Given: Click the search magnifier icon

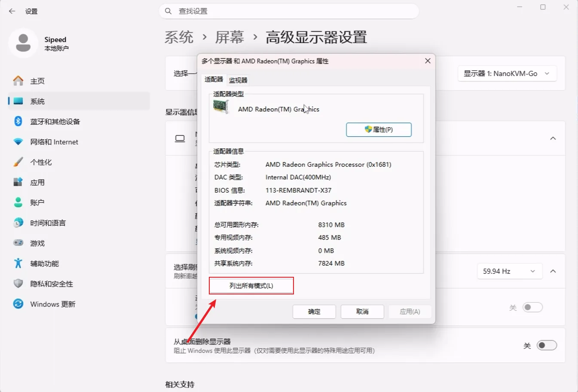Looking at the screenshot, I should pos(168,11).
